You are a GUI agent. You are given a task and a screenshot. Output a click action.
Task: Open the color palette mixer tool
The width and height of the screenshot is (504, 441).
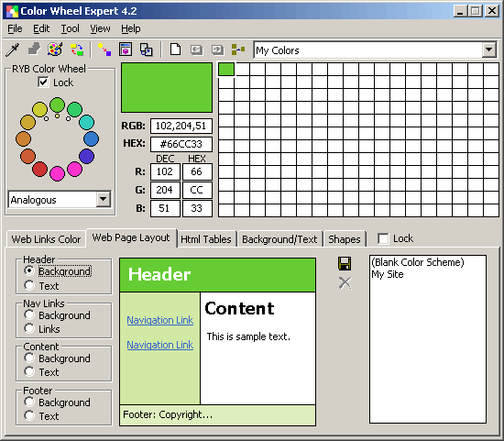55,50
